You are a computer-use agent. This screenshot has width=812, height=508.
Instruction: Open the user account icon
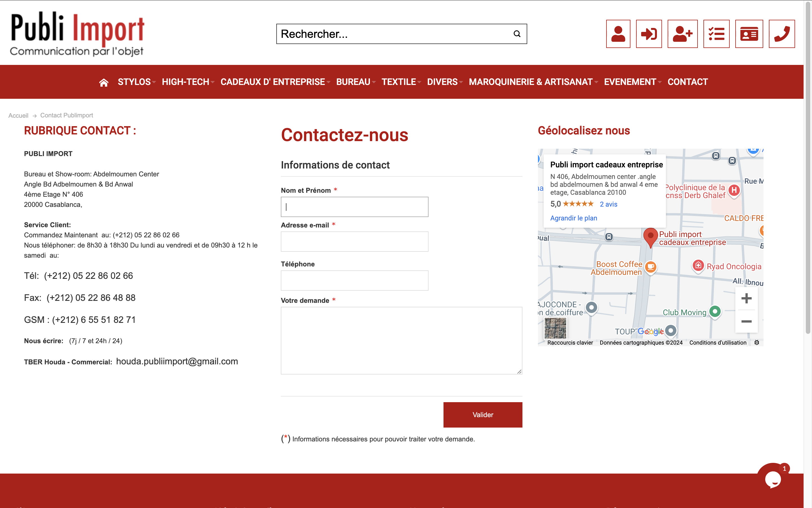pyautogui.click(x=618, y=34)
